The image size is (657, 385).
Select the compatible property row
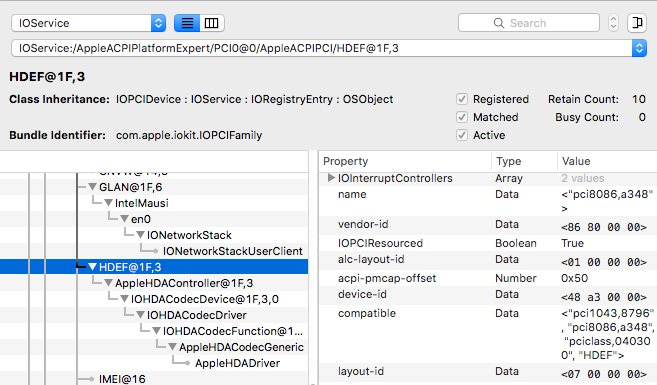click(488, 334)
